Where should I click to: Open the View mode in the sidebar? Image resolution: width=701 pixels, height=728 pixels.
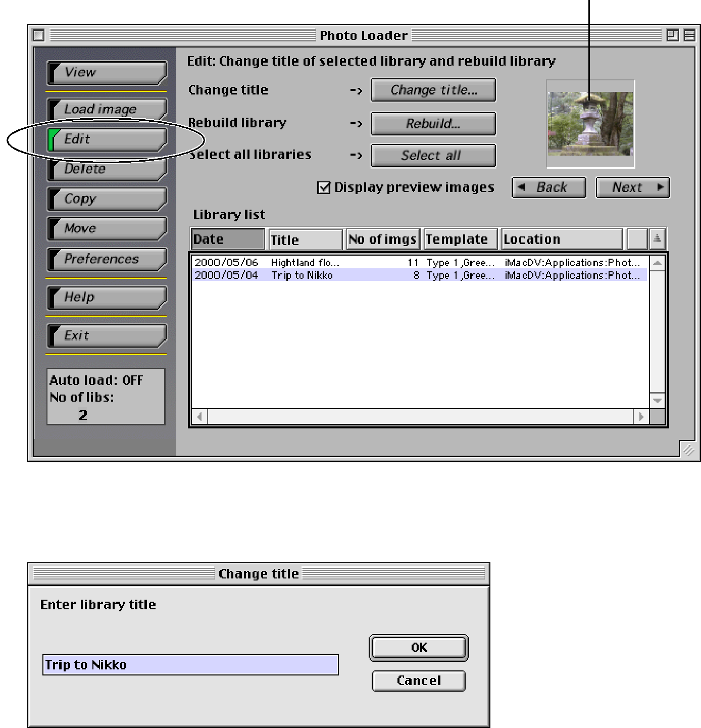(x=107, y=73)
